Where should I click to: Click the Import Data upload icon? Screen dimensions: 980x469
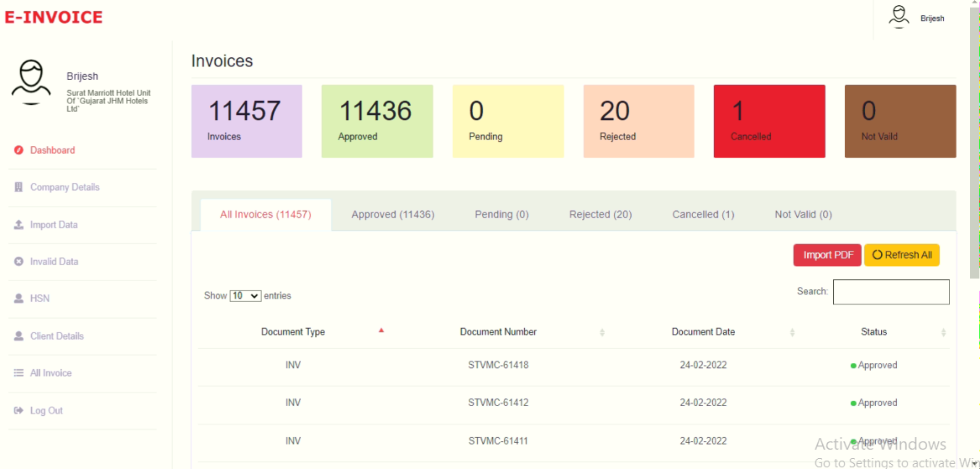(x=18, y=225)
